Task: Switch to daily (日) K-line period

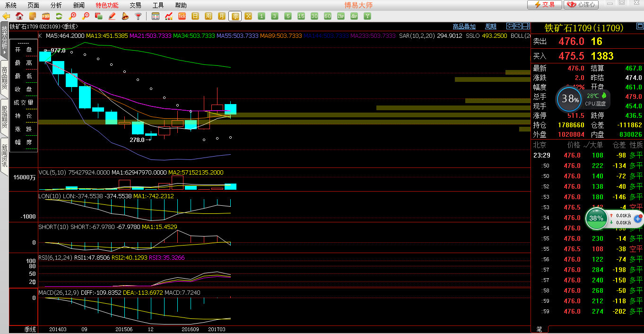Action: [x=195, y=16]
